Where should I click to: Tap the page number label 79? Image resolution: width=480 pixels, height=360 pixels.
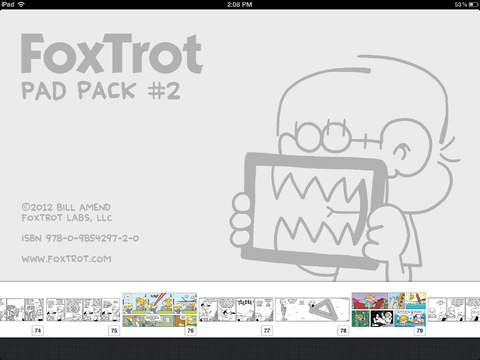420,330
